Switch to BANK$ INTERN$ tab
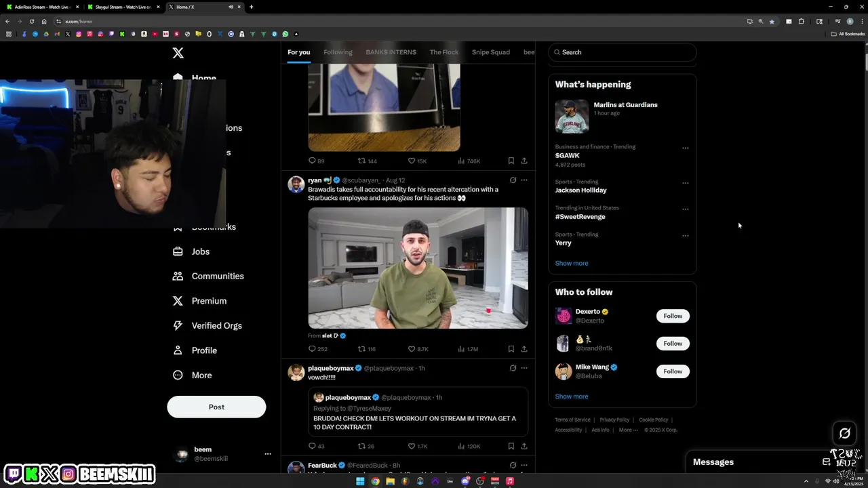This screenshot has height=488, width=868. click(391, 52)
